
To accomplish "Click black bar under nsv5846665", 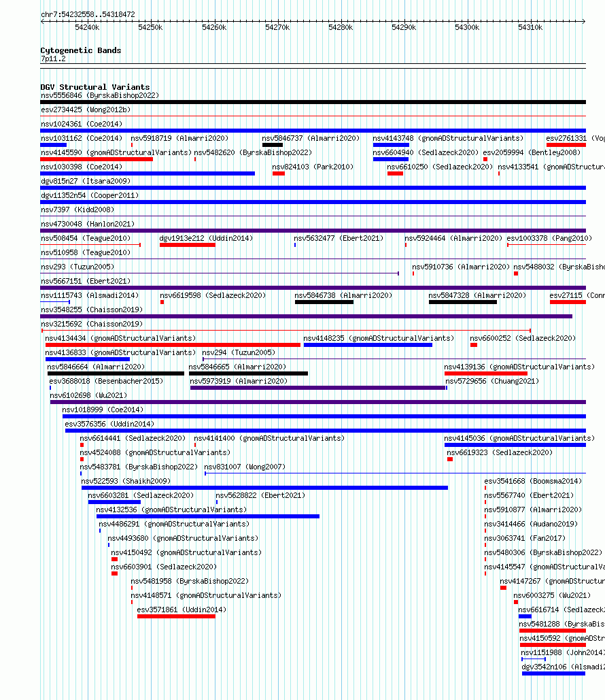I will (249, 373).
